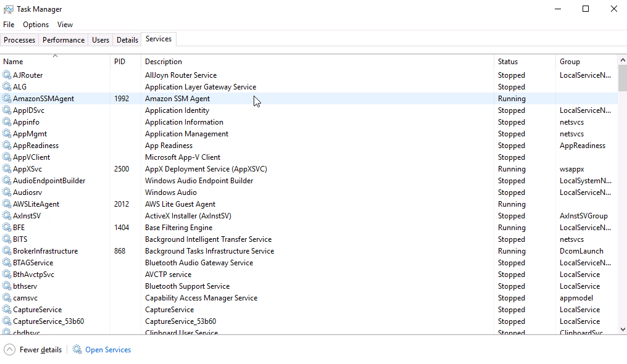Switch to the Details tab
Screen dimensions: 627x364
(127, 40)
